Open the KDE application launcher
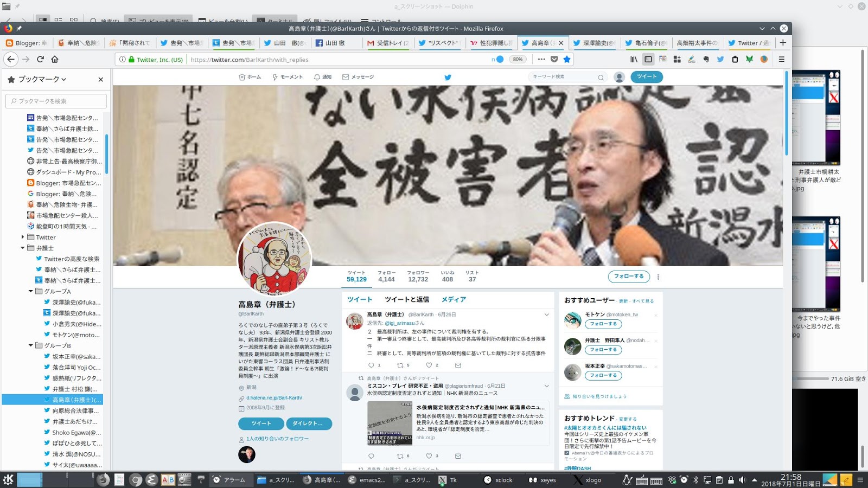868x488 pixels. (8, 479)
